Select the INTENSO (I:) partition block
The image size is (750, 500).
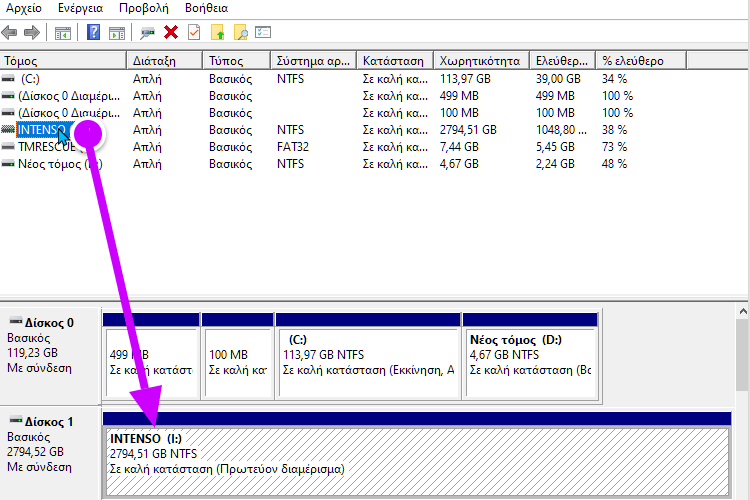(400, 460)
